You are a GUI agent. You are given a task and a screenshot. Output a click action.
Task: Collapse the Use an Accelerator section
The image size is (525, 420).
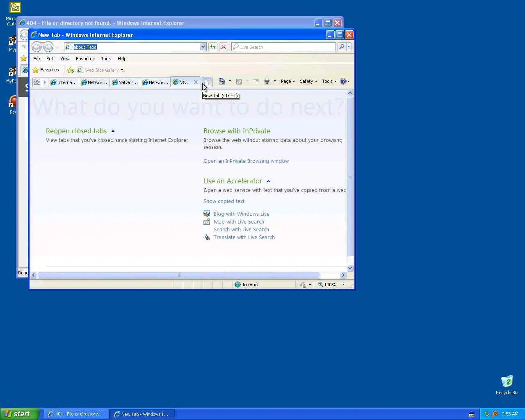268,181
